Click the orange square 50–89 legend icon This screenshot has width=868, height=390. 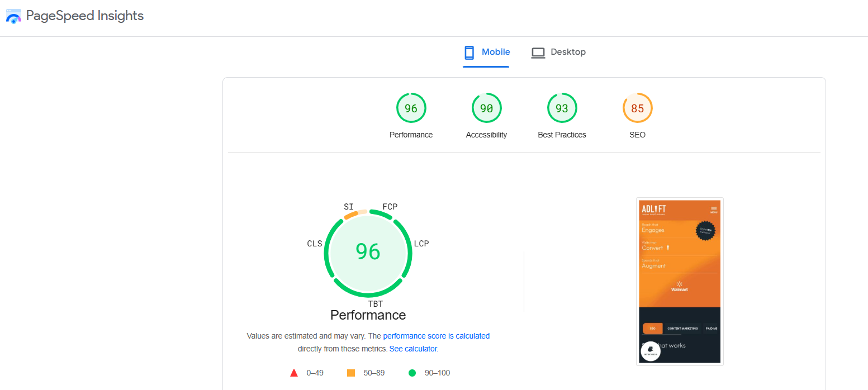pos(351,373)
